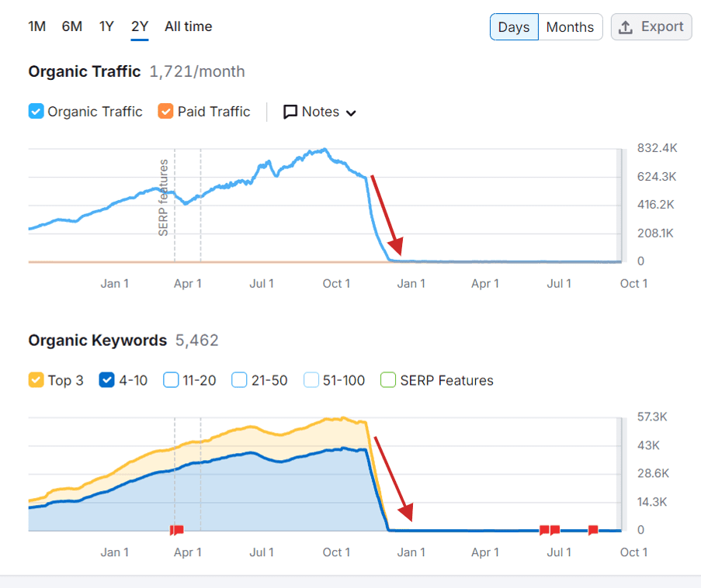Click the red note marker near Apr 1
The height and width of the screenshot is (588, 701).
click(177, 530)
